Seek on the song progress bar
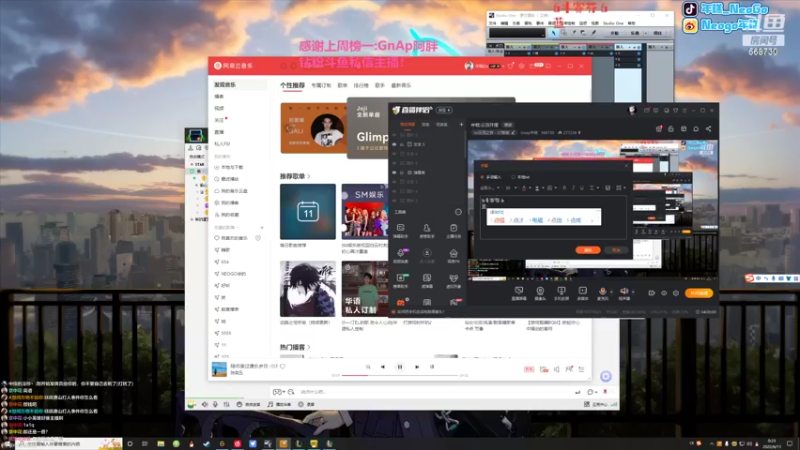800x450 pixels. (x=400, y=376)
